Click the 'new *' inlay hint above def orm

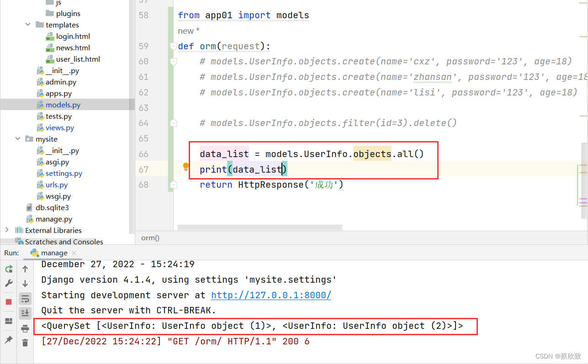(189, 31)
